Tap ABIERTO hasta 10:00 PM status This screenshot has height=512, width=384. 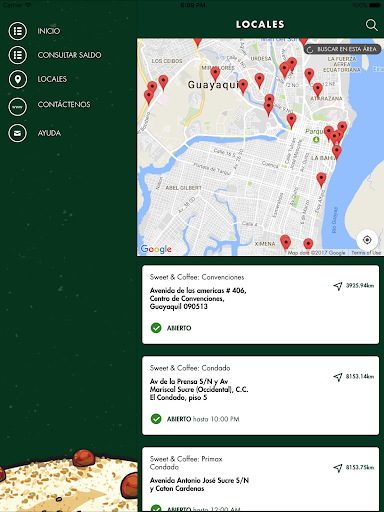203,419
